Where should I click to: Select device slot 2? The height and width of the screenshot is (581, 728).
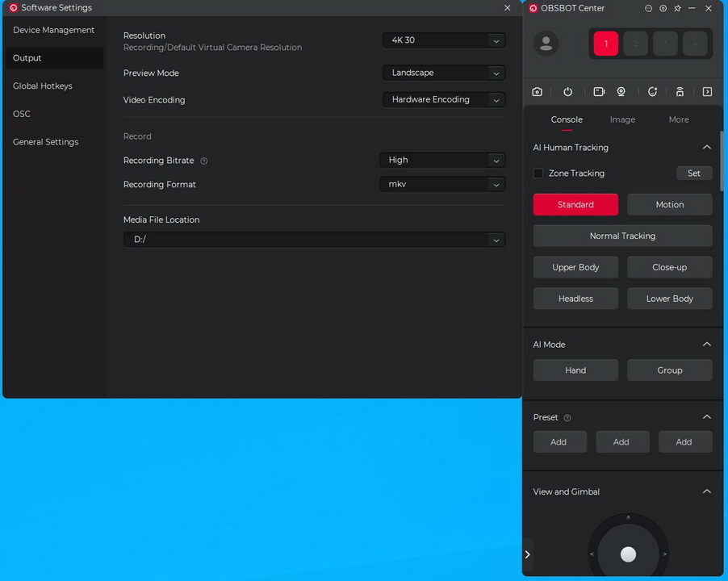(x=636, y=44)
